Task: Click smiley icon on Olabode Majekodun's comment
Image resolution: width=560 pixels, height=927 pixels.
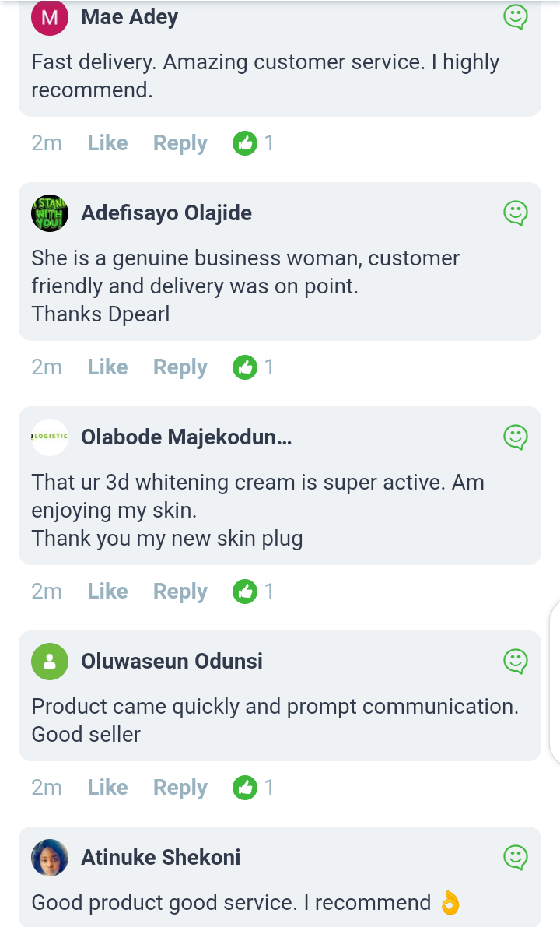Action: pyautogui.click(x=516, y=437)
